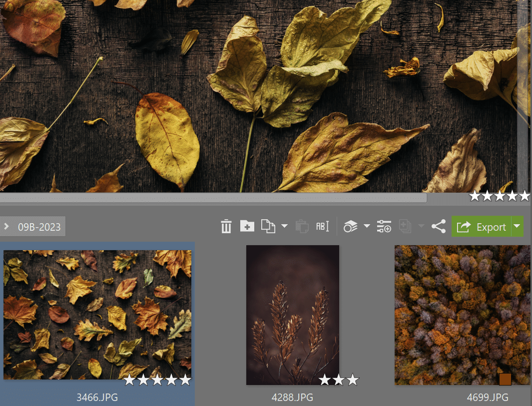This screenshot has height=406, width=532.
Task: Select the 3466.JPG autumn leaves thumbnail
Action: coord(97,315)
